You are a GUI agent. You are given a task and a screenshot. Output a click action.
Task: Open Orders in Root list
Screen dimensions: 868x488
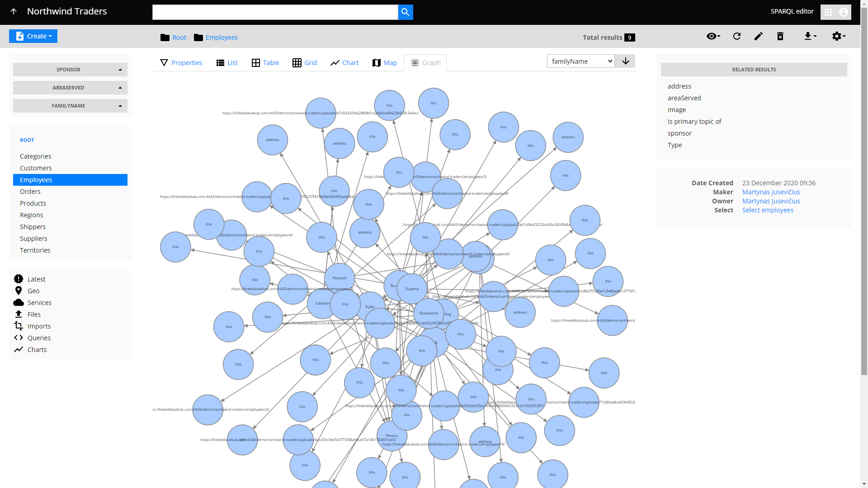tap(30, 192)
